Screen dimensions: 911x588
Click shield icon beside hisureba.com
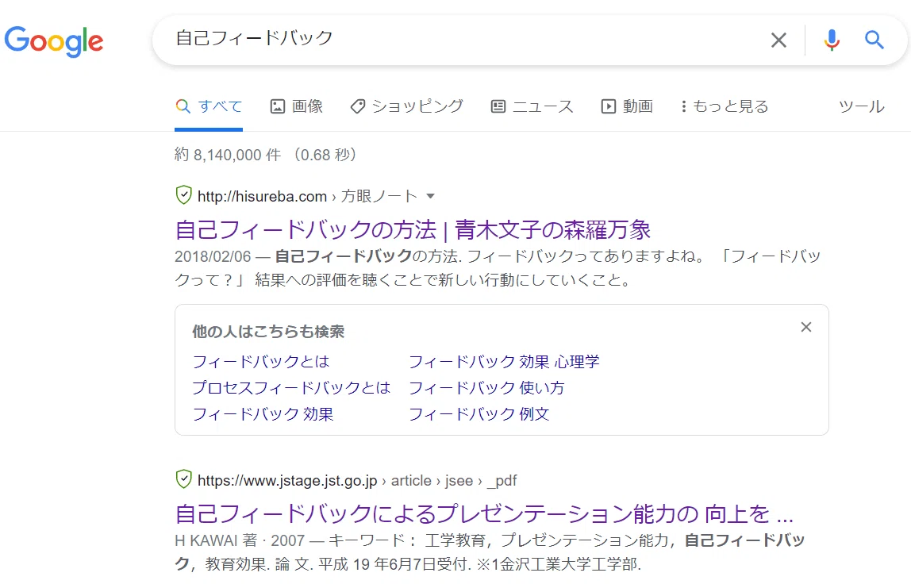[183, 195]
